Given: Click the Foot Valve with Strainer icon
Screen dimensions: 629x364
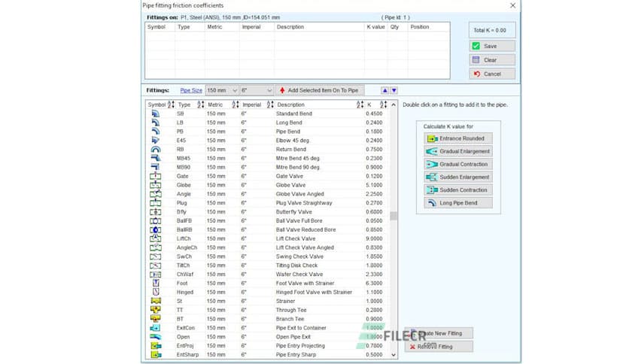Looking at the screenshot, I should 156,283.
